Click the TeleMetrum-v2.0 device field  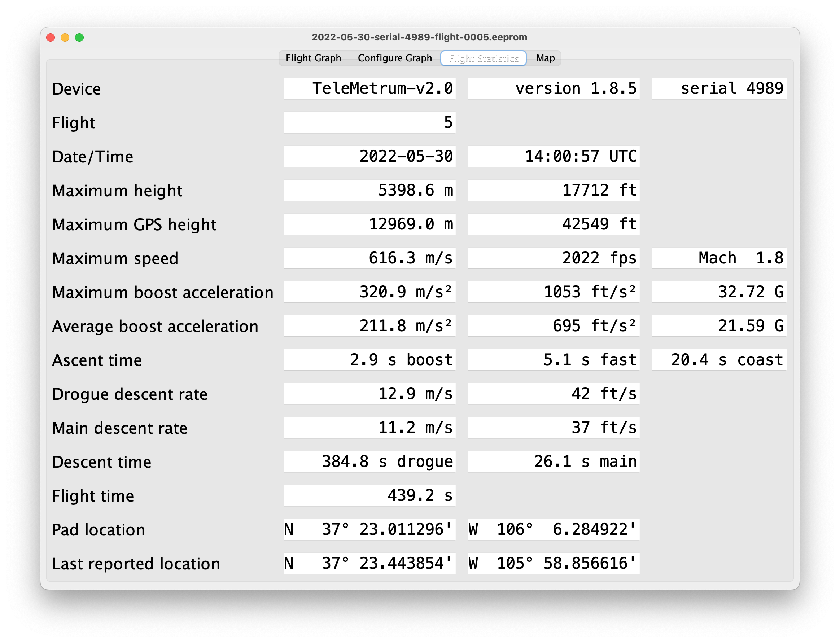click(x=369, y=89)
